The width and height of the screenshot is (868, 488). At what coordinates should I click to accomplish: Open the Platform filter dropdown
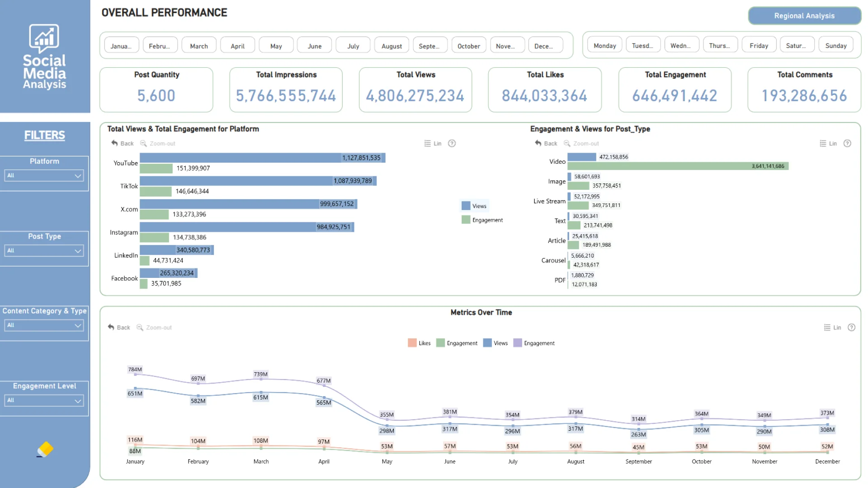coord(44,175)
